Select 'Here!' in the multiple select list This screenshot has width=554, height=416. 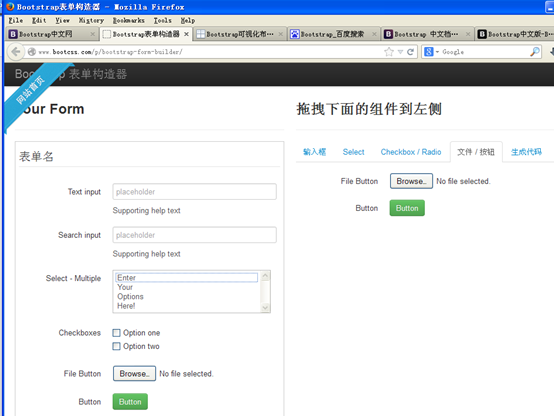[187, 306]
